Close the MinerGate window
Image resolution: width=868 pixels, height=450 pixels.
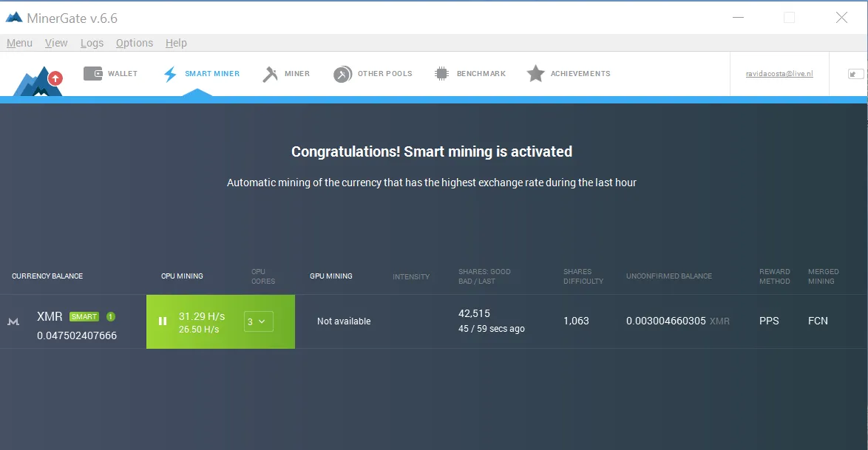point(841,18)
